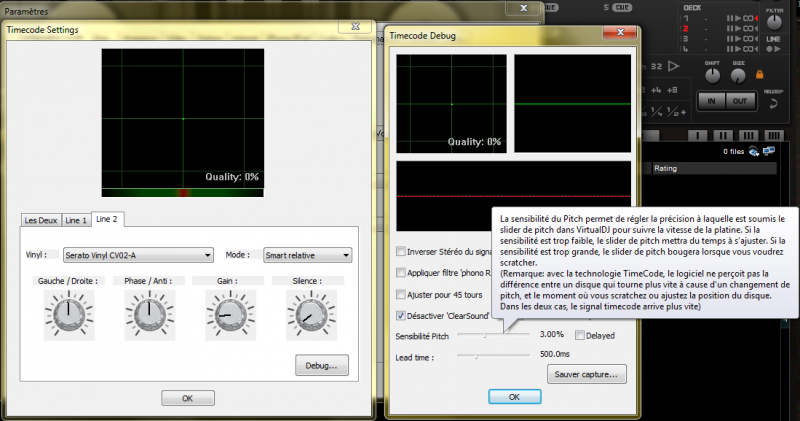Viewport: 800px width, 421px height.
Task: Click the Rating column header
Action: (x=665, y=169)
